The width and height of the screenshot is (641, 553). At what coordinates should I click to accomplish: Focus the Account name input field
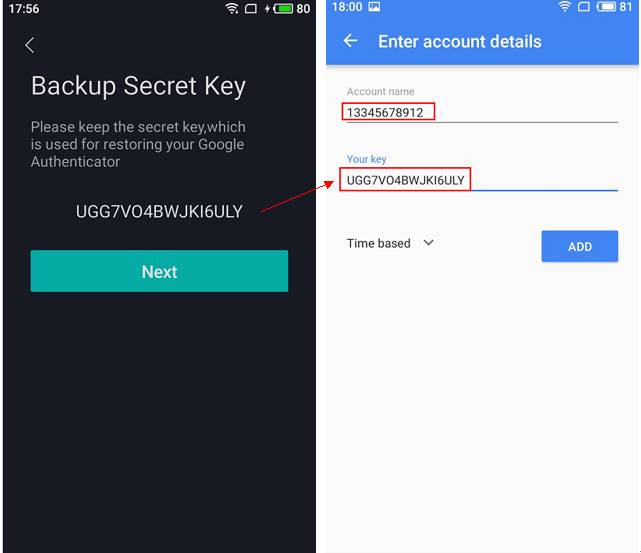click(x=480, y=113)
